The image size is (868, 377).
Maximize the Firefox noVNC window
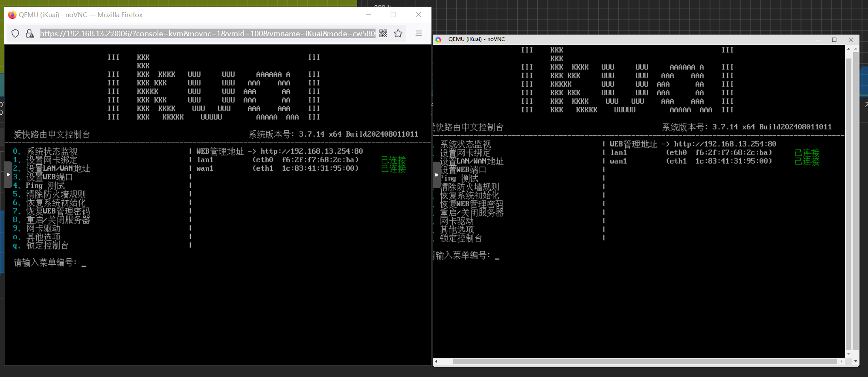coord(393,15)
